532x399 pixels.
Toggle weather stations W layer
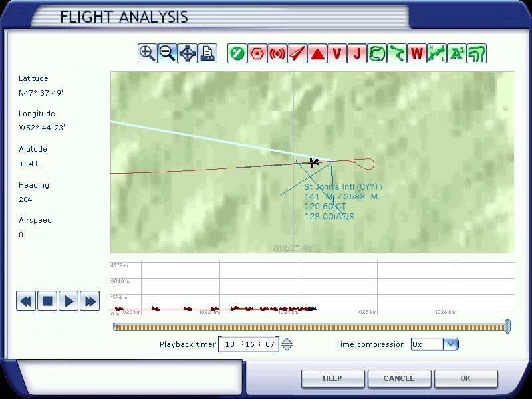(417, 53)
